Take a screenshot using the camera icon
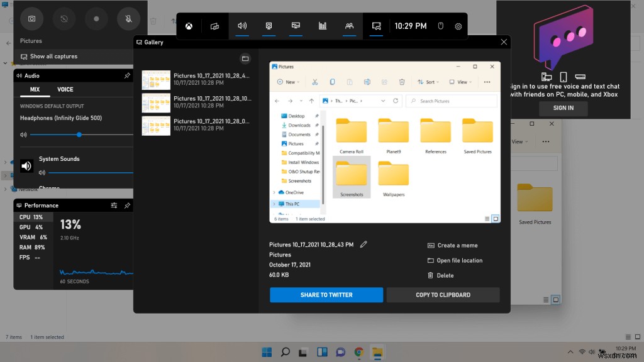 pos(31,19)
